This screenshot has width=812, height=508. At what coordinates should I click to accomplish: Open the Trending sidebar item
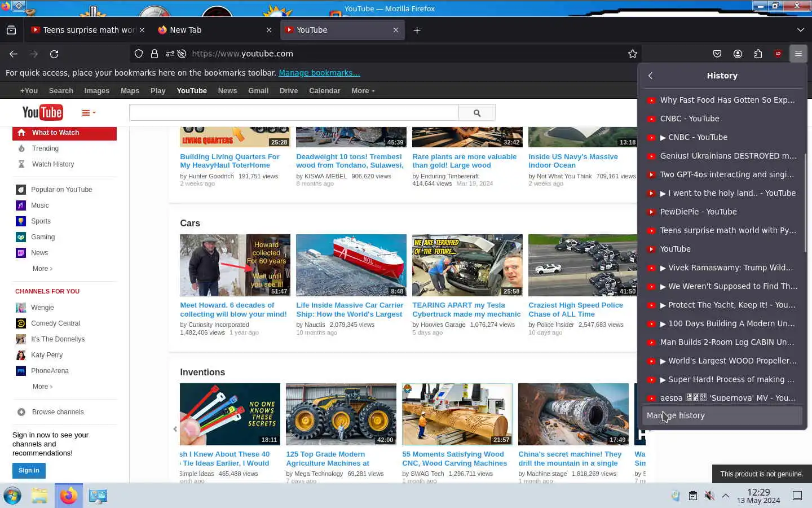[x=45, y=148]
